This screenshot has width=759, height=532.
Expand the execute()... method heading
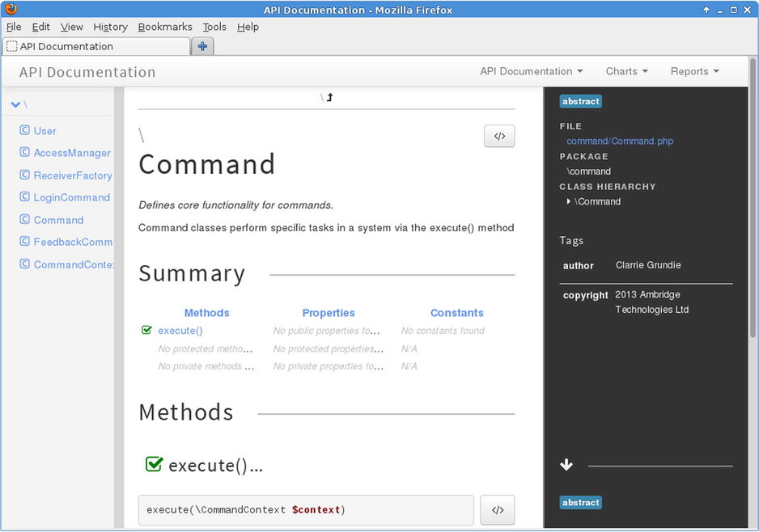click(x=215, y=465)
